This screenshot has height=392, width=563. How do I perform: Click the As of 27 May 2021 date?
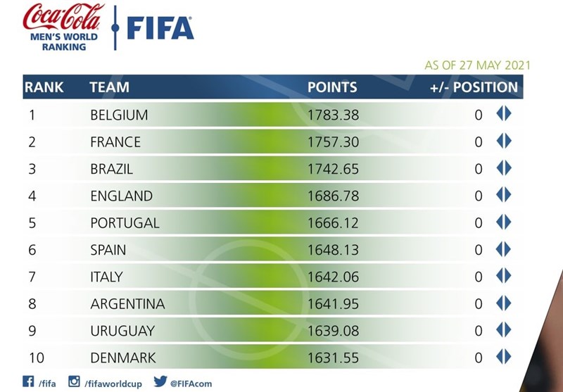tap(477, 65)
